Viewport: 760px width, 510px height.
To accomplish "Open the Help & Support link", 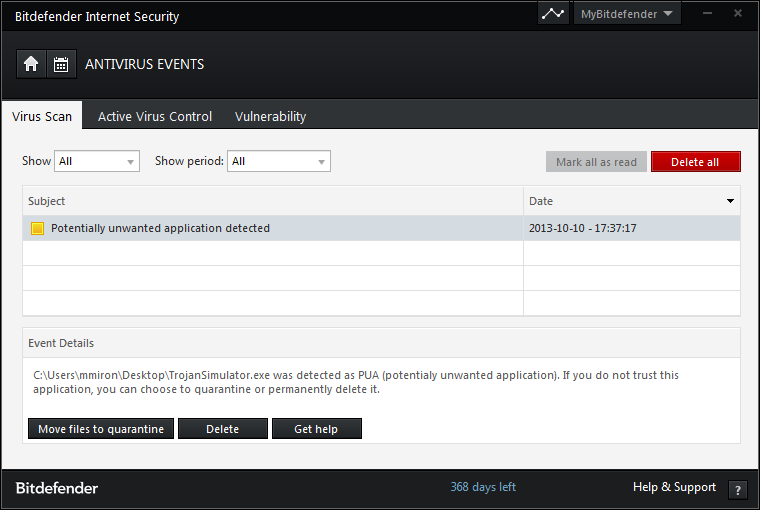I will point(674,487).
